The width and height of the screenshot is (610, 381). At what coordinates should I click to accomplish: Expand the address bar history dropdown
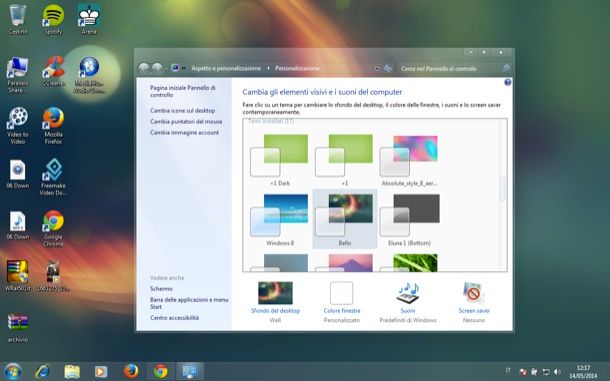tap(377, 68)
